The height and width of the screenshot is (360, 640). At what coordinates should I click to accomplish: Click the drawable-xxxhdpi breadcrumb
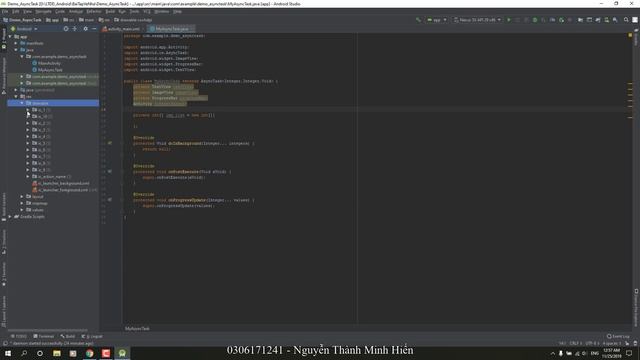[x=133, y=20]
